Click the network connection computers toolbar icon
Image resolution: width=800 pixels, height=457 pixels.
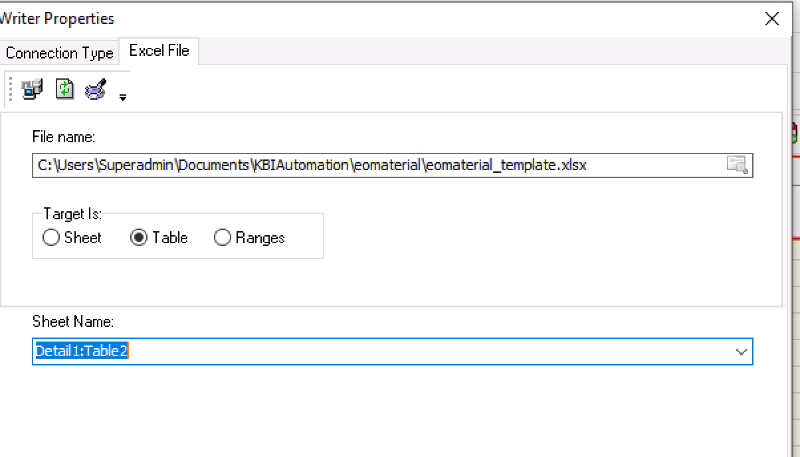point(32,89)
